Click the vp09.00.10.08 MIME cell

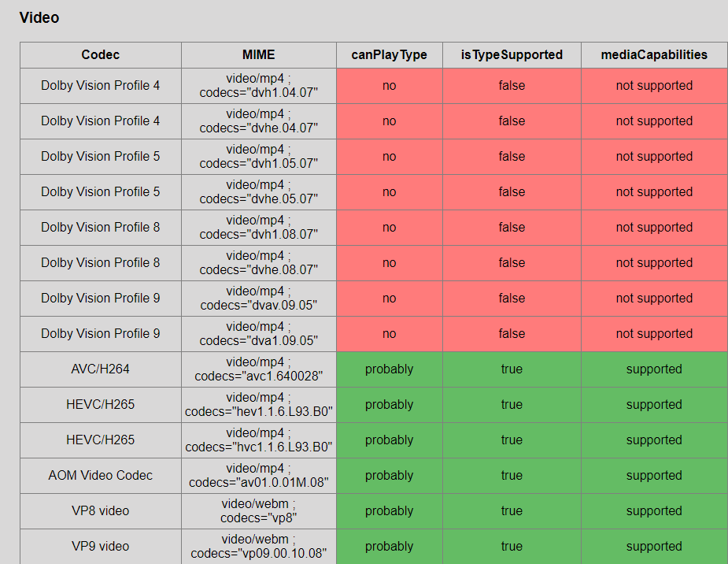[258, 547]
